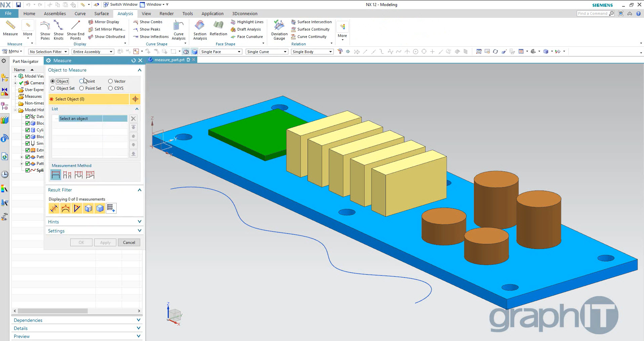Open the Single Face dropdown
This screenshot has height=341, width=644.
(x=221, y=52)
